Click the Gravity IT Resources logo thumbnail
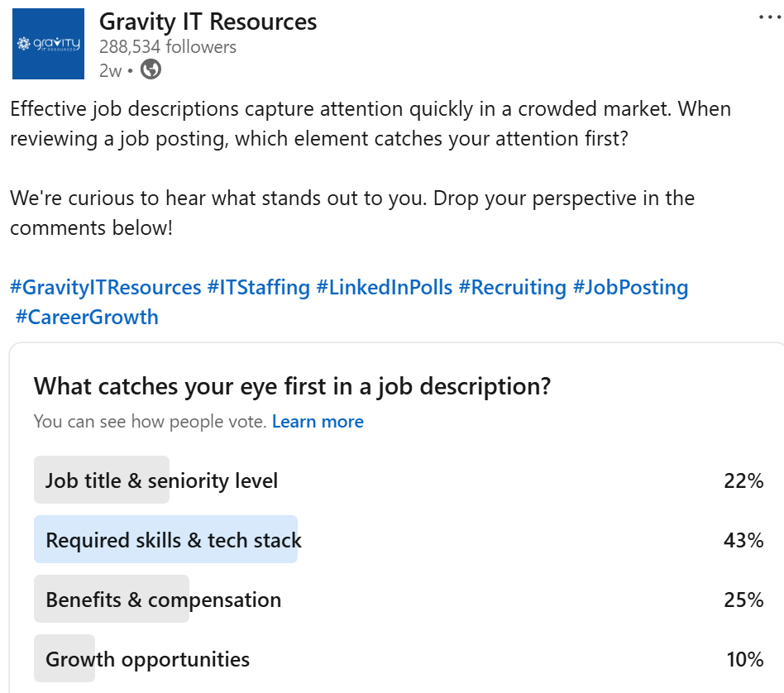 pyautogui.click(x=49, y=44)
